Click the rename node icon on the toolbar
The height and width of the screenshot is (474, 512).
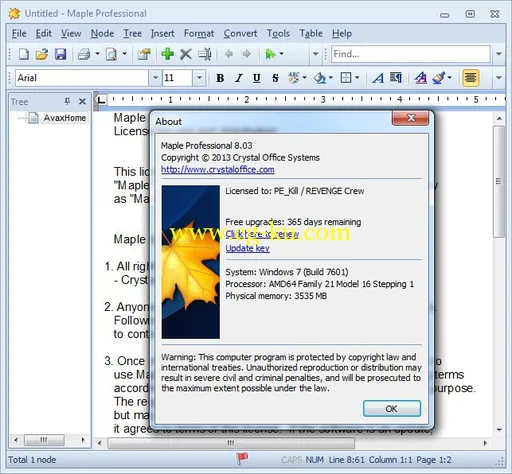pos(205,54)
